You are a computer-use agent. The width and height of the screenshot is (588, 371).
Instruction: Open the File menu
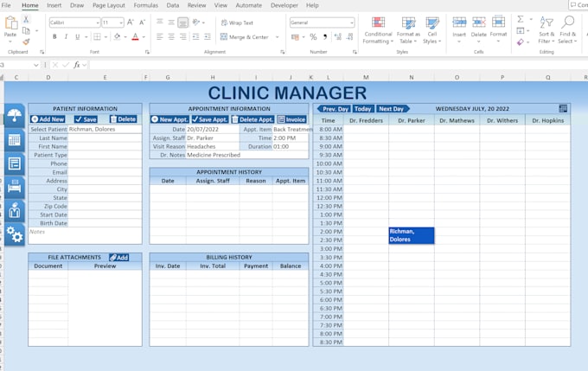tap(6, 5)
